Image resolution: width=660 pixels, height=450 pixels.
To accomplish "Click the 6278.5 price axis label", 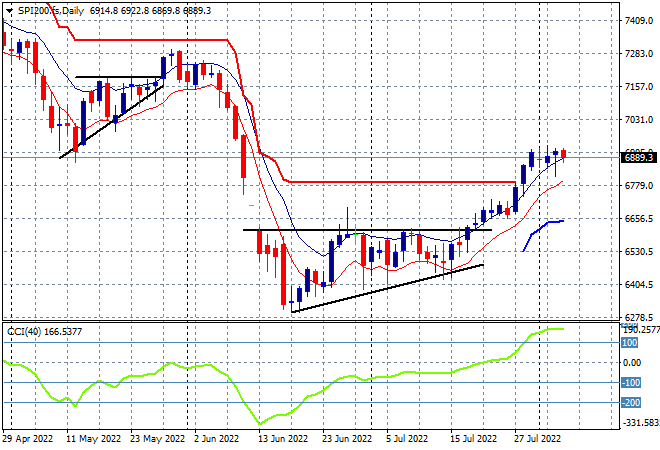I will (x=639, y=317).
